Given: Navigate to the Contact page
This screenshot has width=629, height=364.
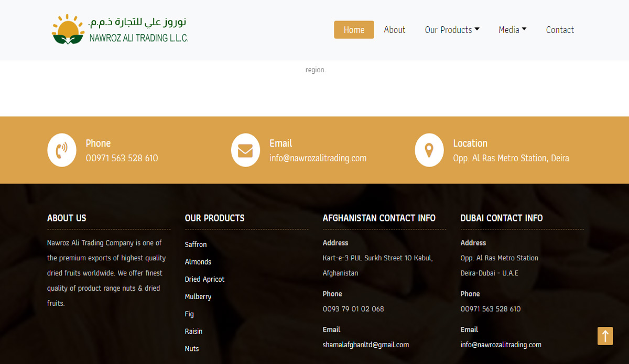Looking at the screenshot, I should point(560,30).
